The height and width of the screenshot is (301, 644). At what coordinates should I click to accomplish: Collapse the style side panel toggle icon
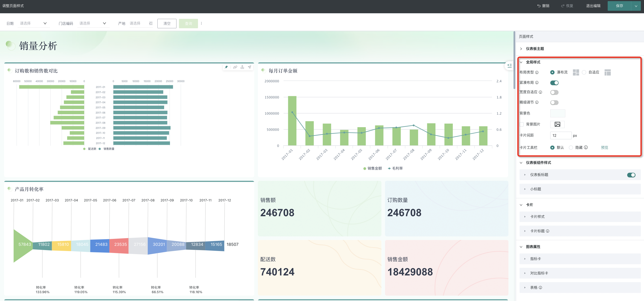509,66
